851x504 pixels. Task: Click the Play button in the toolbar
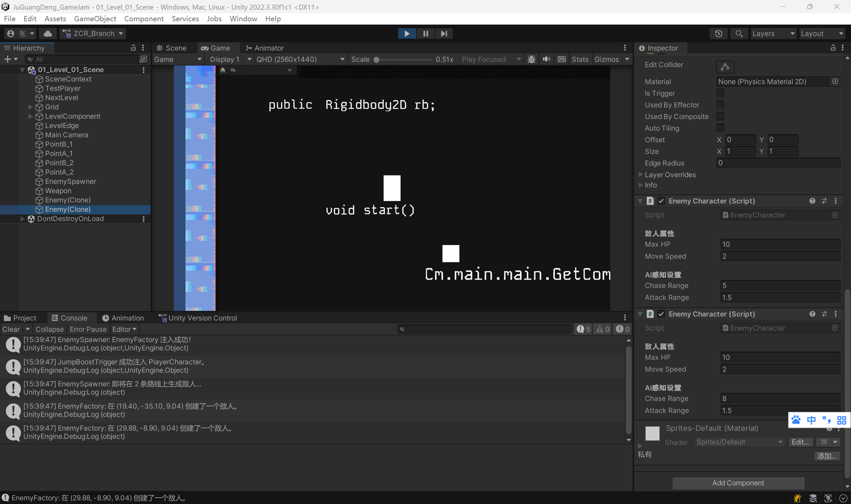(x=407, y=34)
